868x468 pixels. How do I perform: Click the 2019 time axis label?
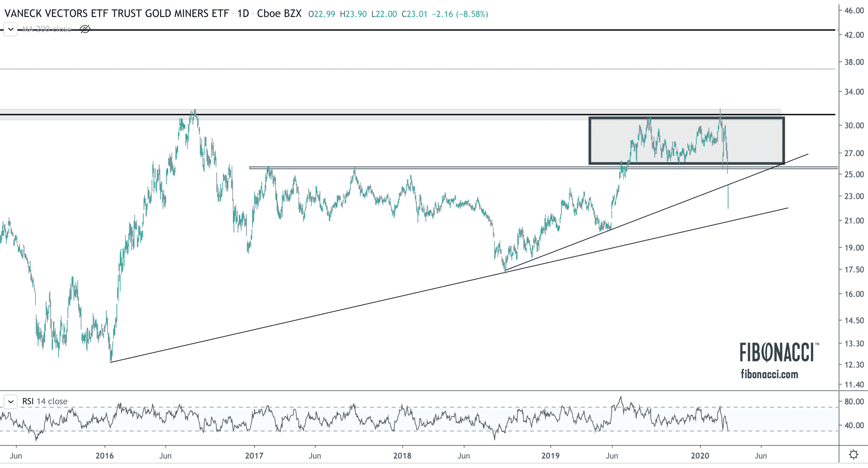click(x=550, y=456)
